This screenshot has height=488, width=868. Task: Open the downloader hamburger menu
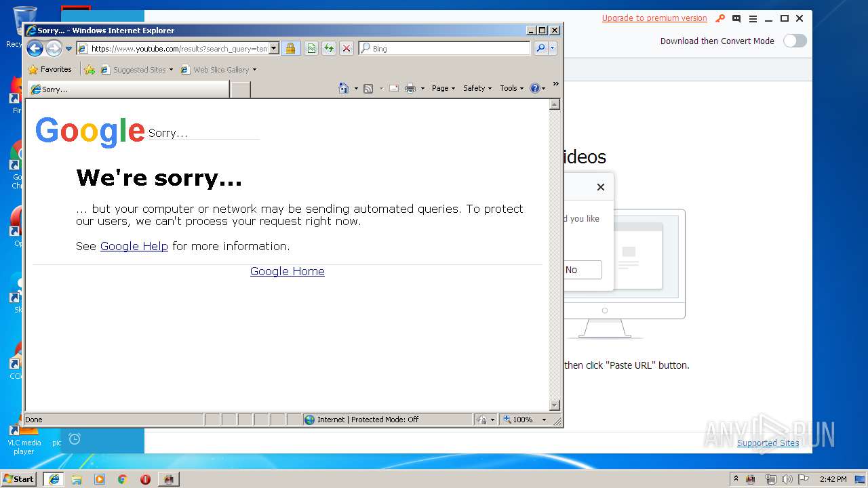click(753, 18)
